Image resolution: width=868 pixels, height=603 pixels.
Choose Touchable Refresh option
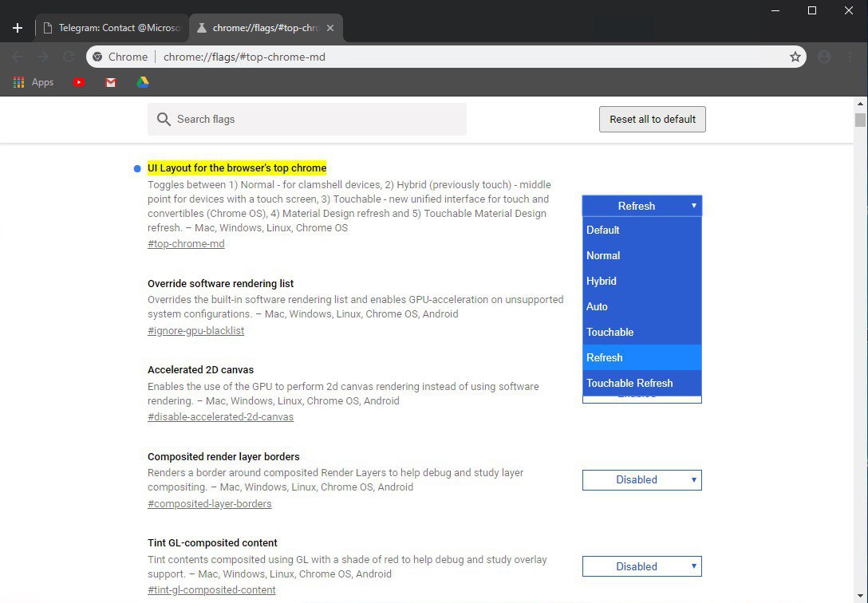point(642,383)
